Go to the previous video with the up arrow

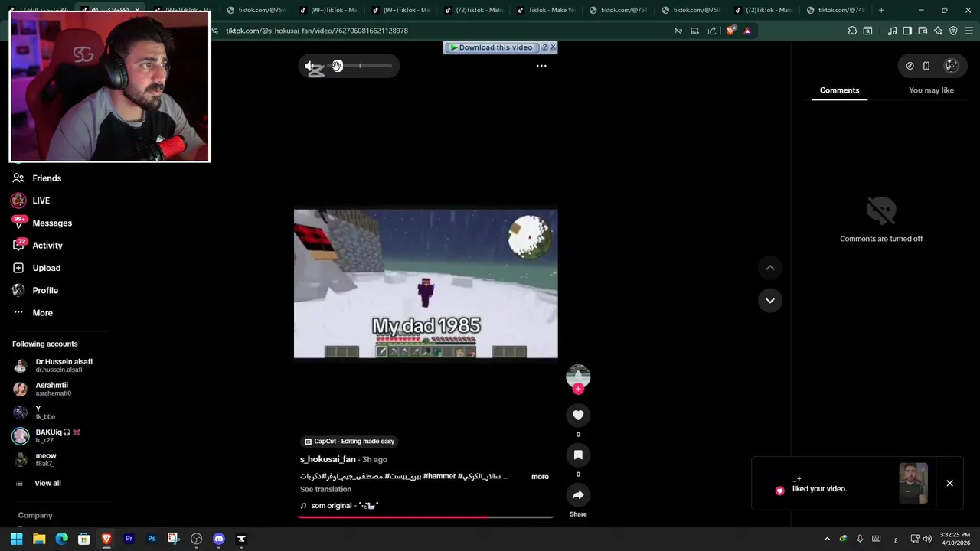[770, 268]
